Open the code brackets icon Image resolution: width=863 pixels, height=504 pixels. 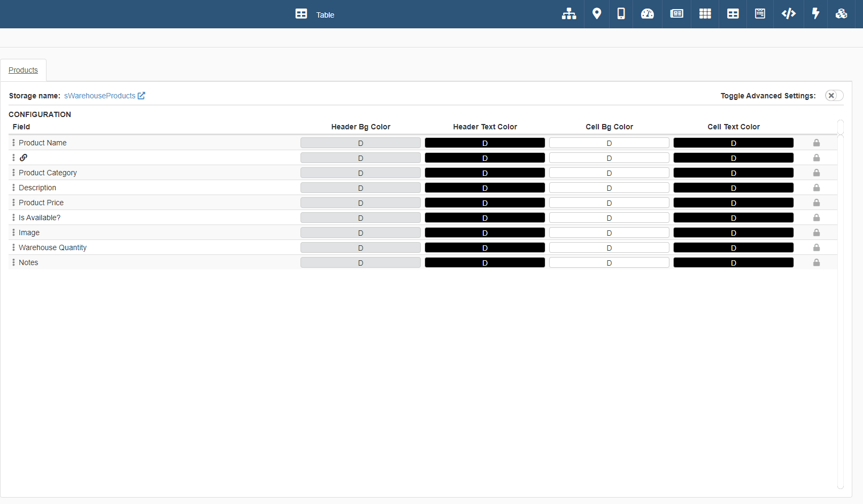pos(788,14)
